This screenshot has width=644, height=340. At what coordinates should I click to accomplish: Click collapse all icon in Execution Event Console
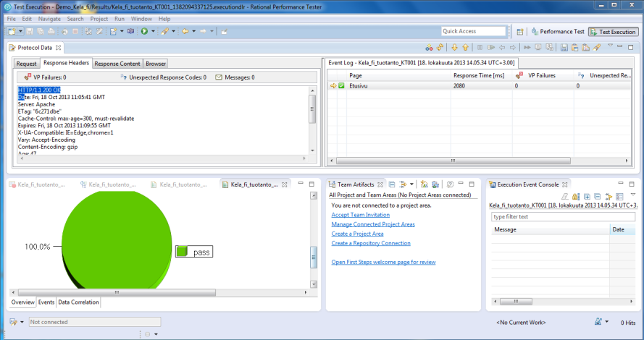(598, 197)
